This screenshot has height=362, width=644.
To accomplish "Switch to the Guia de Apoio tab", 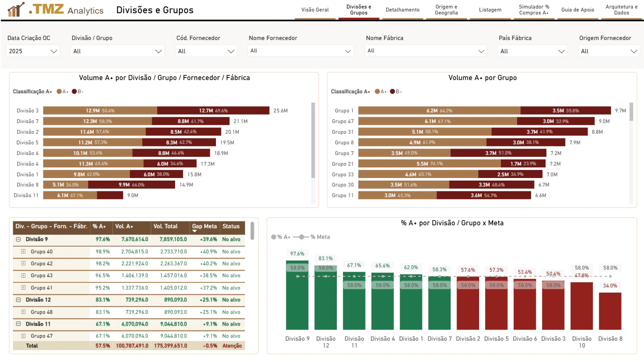I will (x=578, y=10).
